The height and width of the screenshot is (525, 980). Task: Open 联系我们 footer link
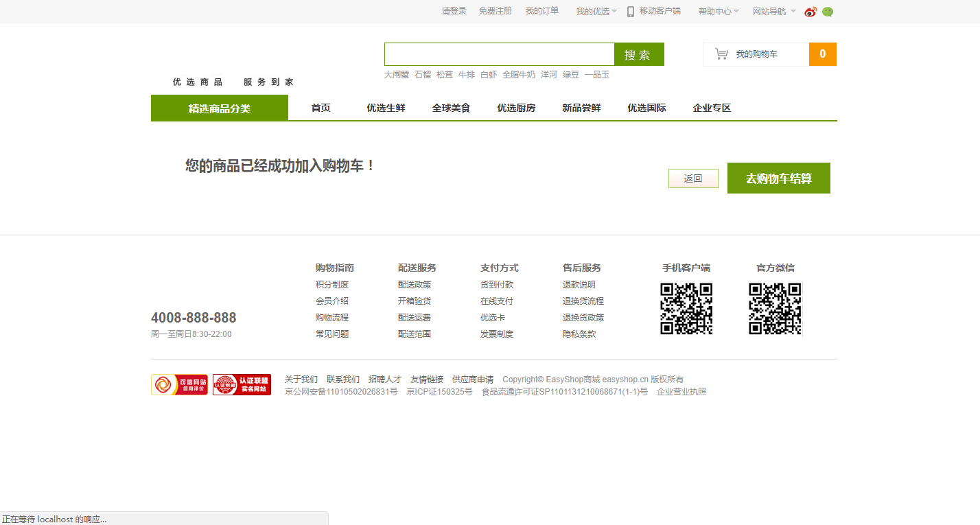point(343,380)
